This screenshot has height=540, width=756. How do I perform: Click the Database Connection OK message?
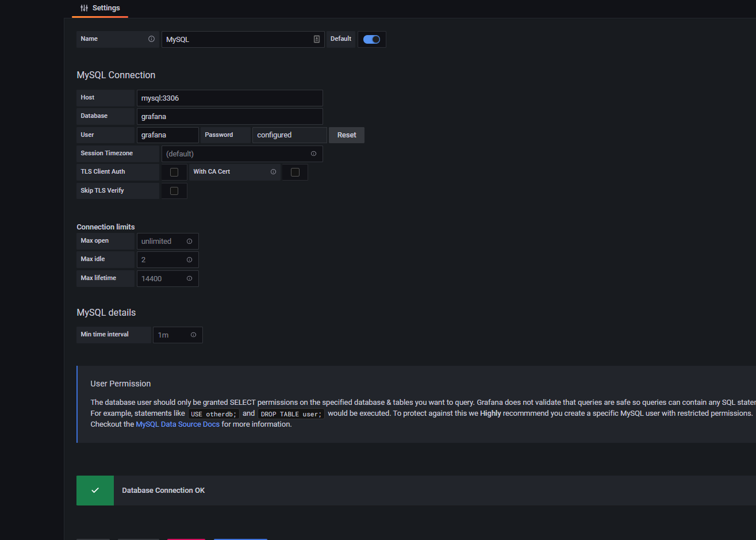(163, 491)
